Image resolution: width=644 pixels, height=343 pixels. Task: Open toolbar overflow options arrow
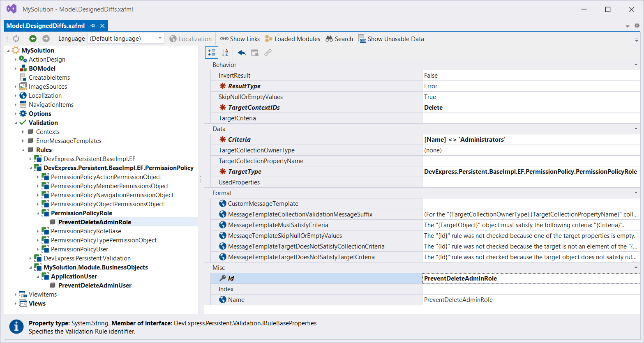click(637, 40)
